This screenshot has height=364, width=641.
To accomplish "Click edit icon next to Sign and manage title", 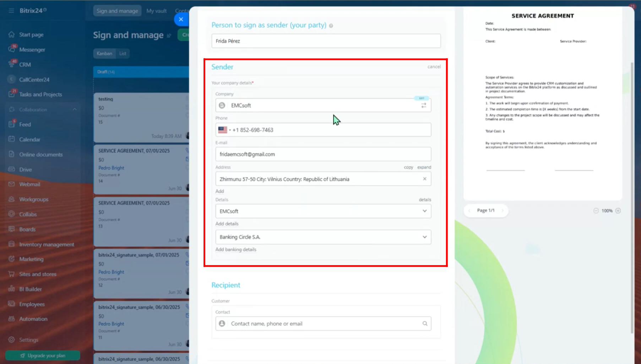I will tap(169, 35).
